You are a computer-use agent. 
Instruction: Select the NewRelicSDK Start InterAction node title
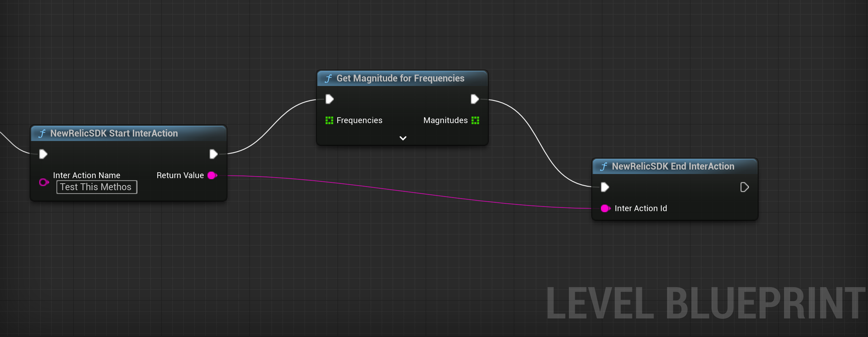[x=114, y=133]
